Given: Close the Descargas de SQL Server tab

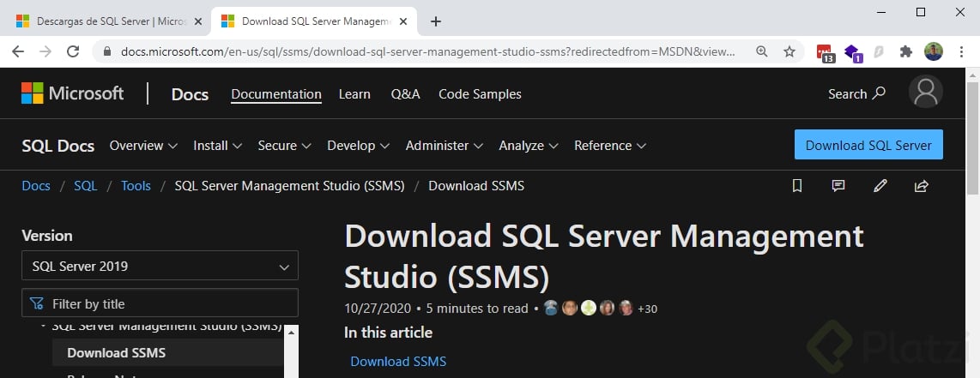Looking at the screenshot, I should pos(198,21).
